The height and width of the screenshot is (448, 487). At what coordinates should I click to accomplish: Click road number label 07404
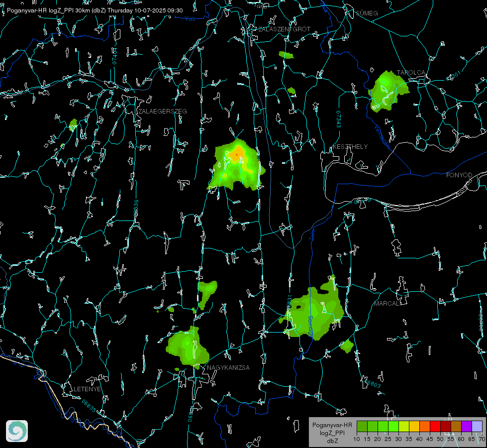[x=114, y=56]
